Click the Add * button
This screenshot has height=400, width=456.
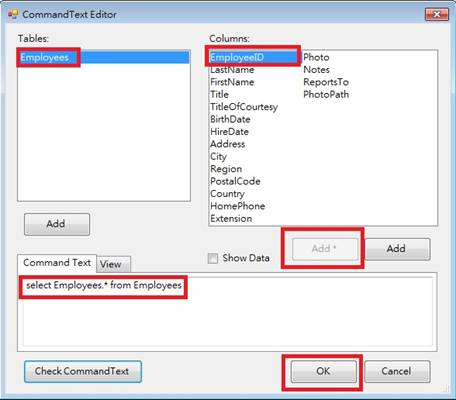[x=325, y=249]
